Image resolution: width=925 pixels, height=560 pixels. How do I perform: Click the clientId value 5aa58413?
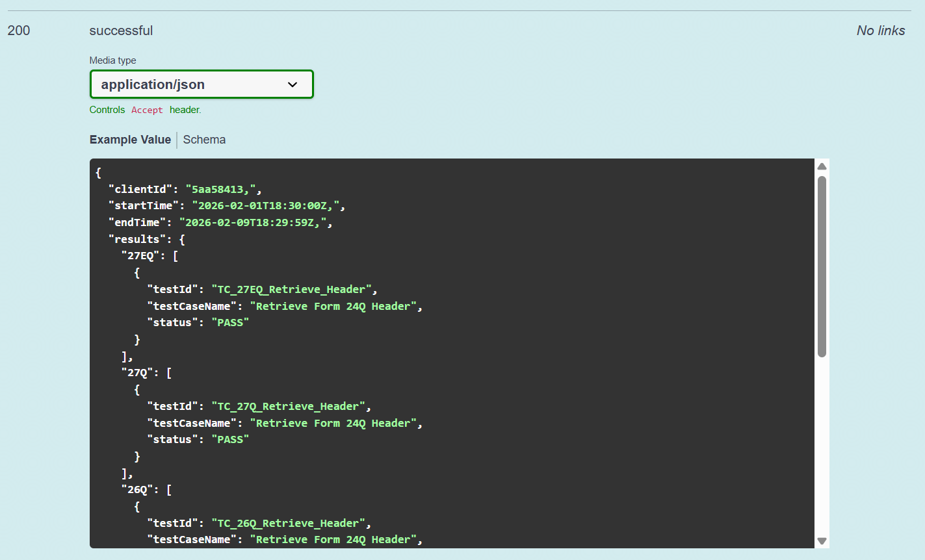coord(224,189)
